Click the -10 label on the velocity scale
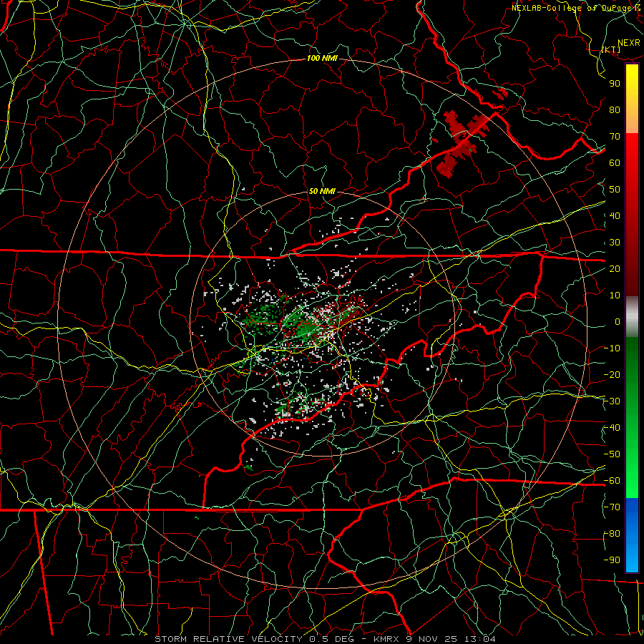The width and height of the screenshot is (644, 644). pos(612,348)
